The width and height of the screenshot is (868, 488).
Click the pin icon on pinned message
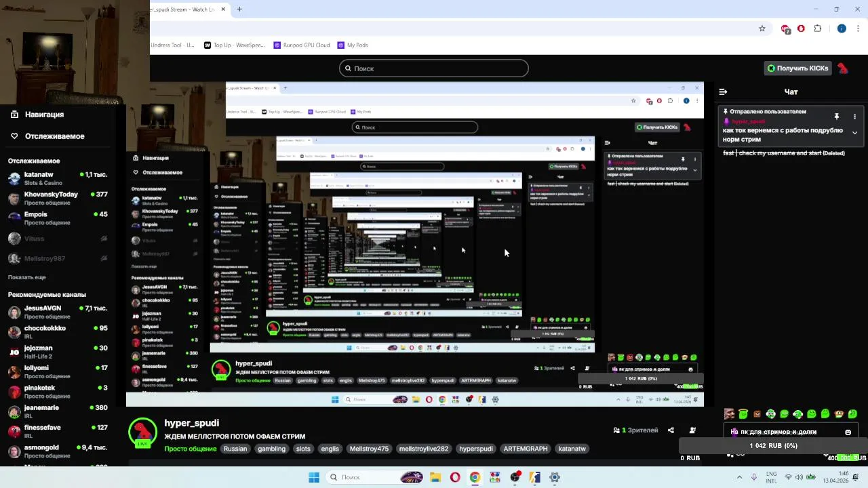(836, 117)
